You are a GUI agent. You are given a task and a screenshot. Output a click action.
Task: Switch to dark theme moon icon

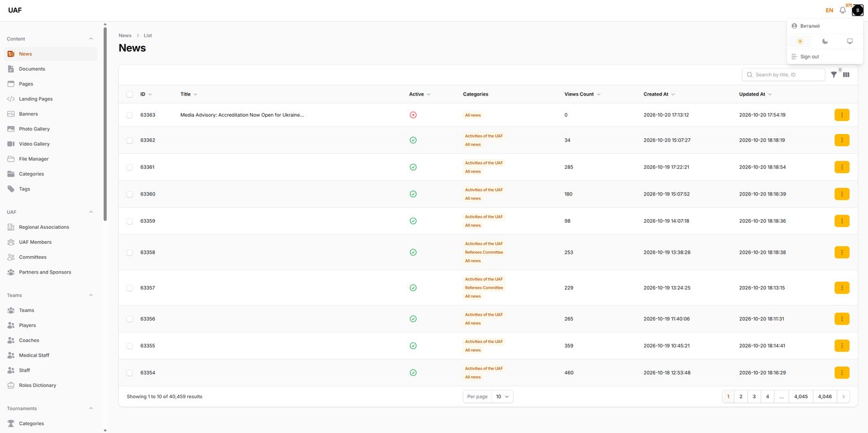825,41
